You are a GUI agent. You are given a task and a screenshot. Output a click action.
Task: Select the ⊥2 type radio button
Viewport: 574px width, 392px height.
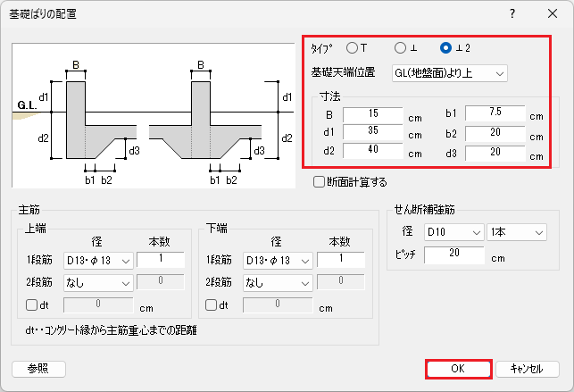point(446,47)
